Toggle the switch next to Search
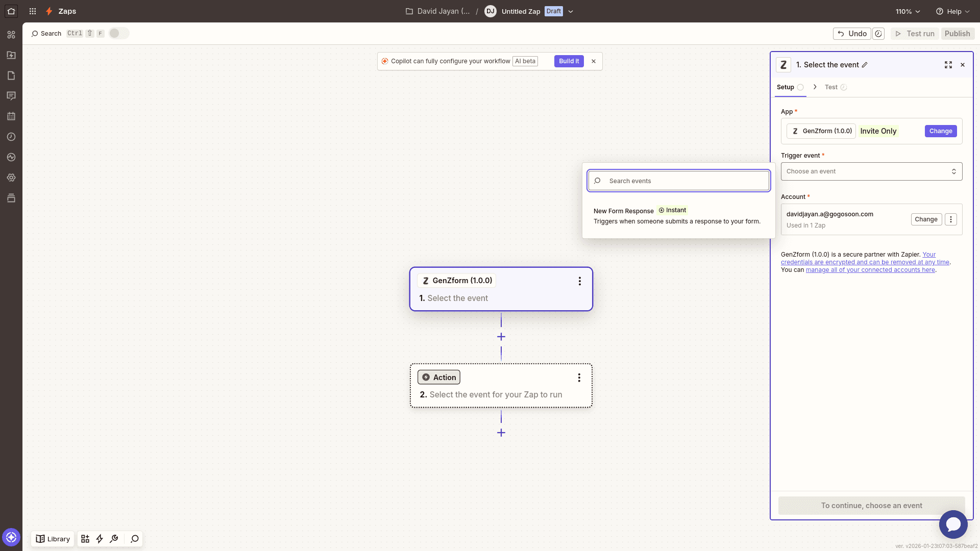This screenshot has height=551, width=980. 119,33
